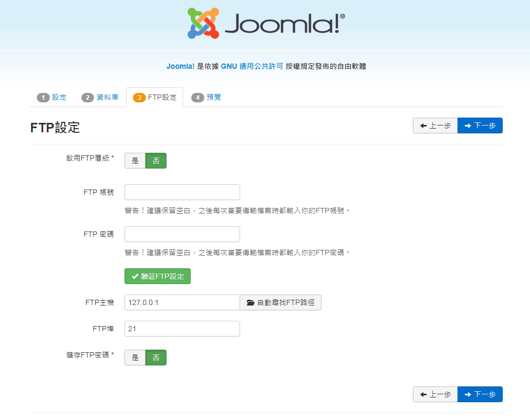
Task: Open the GNU 通用公共許可 link
Action: point(252,66)
